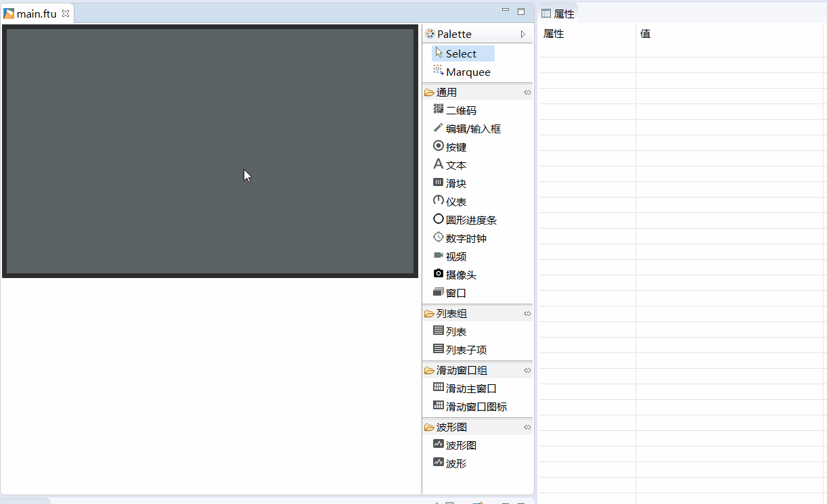Pick the 编辑/输入框 edit box widget
827x504 pixels.
(467, 129)
